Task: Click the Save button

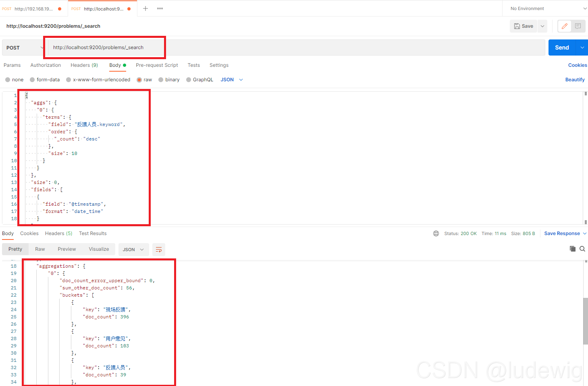Action: pos(524,26)
